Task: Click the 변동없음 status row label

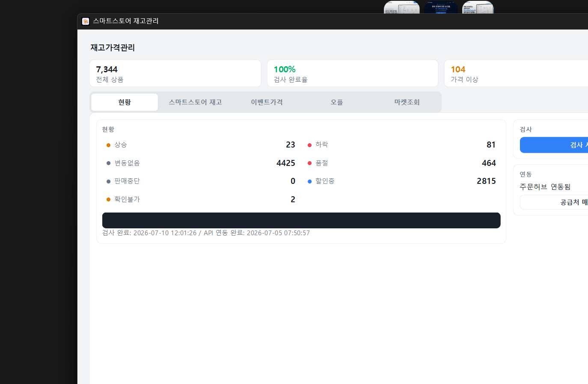Action: (127, 163)
